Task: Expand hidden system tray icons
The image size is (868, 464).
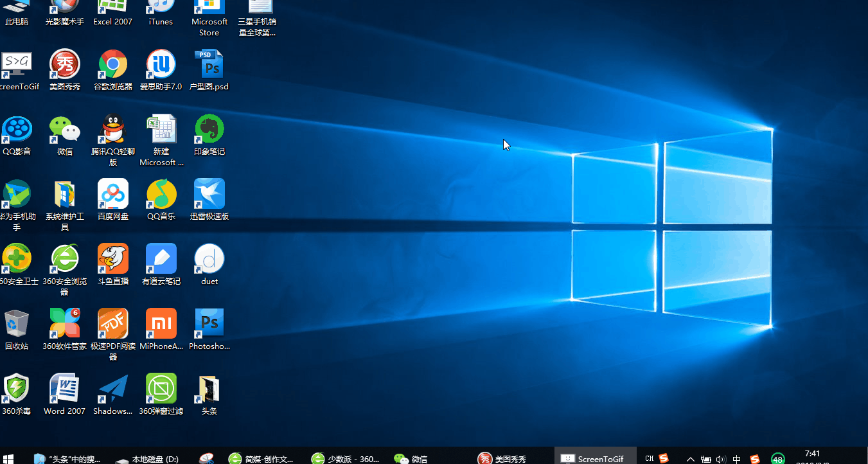Action: (691, 458)
